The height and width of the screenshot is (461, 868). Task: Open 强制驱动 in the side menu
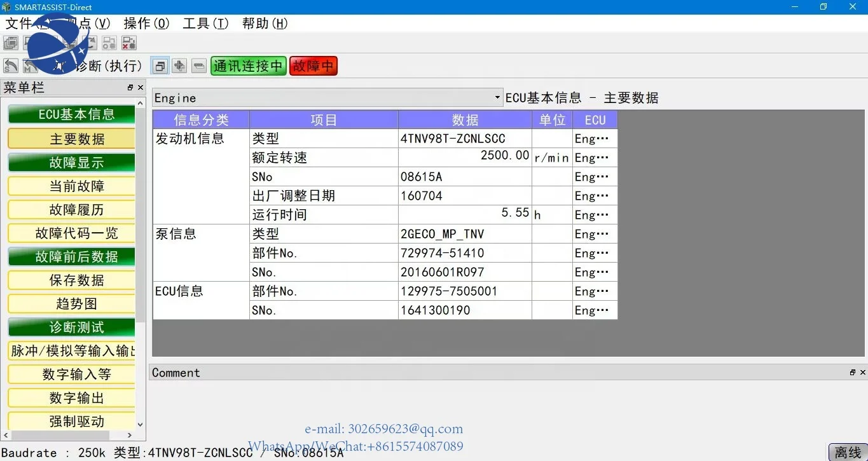[x=71, y=421]
